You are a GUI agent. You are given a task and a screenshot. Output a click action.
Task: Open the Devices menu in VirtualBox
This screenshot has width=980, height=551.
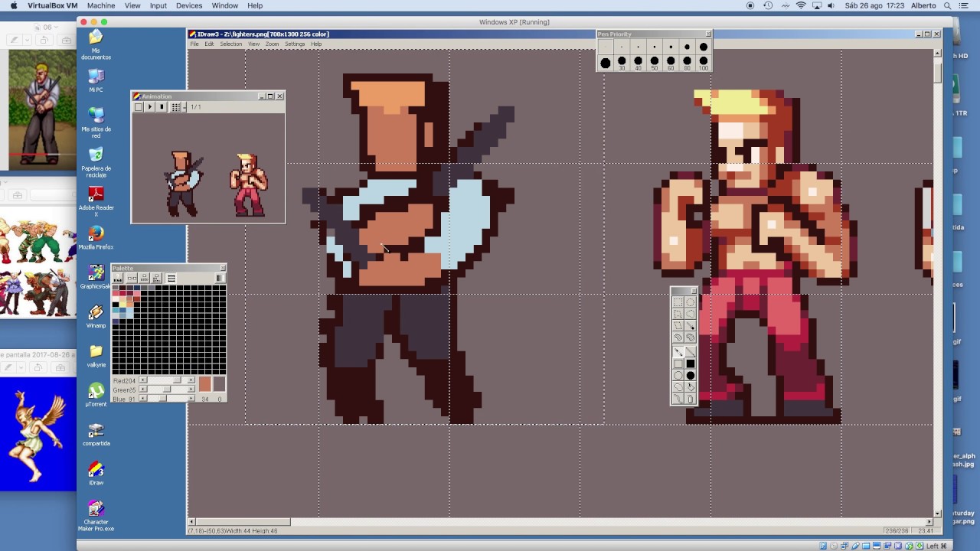pyautogui.click(x=189, y=5)
